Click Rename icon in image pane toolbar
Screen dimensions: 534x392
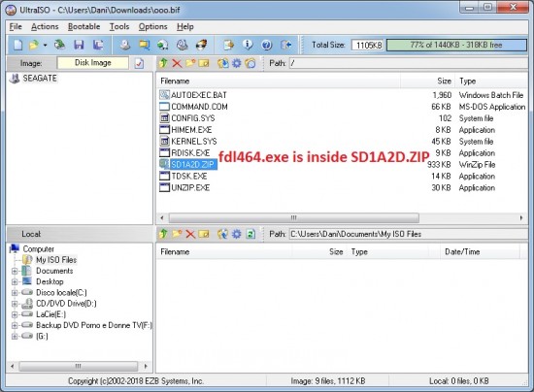click(x=204, y=63)
